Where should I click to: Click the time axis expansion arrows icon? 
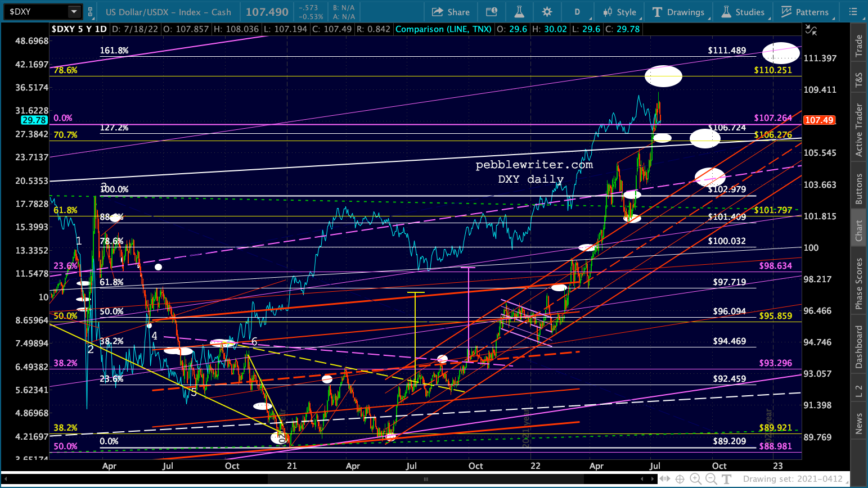[x=665, y=479]
